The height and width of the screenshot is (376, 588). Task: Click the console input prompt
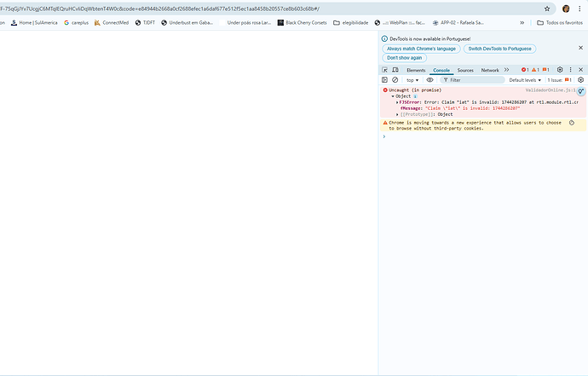pyautogui.click(x=484, y=136)
